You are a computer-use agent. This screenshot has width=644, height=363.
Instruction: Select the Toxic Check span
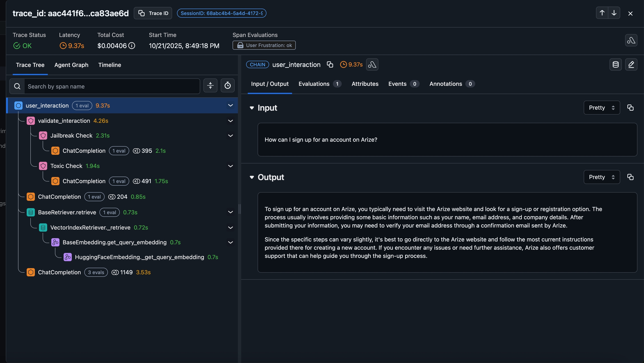point(66,166)
